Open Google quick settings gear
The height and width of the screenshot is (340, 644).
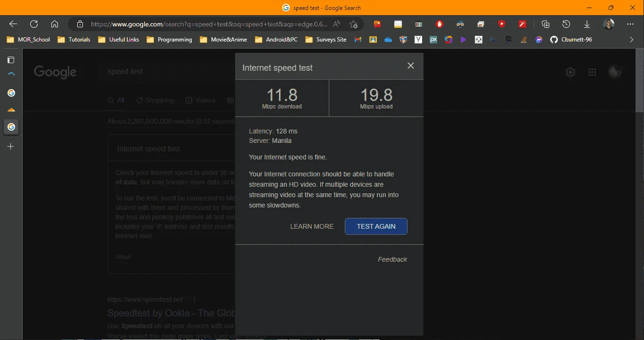571,72
